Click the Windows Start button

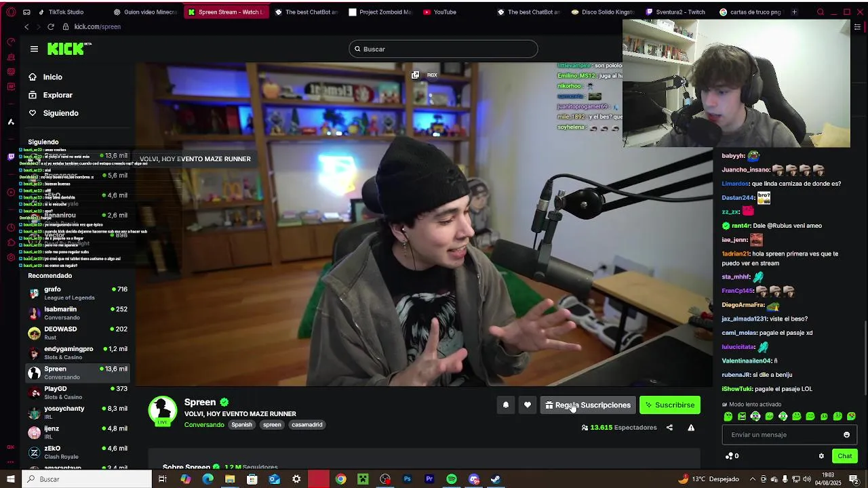(x=10, y=479)
